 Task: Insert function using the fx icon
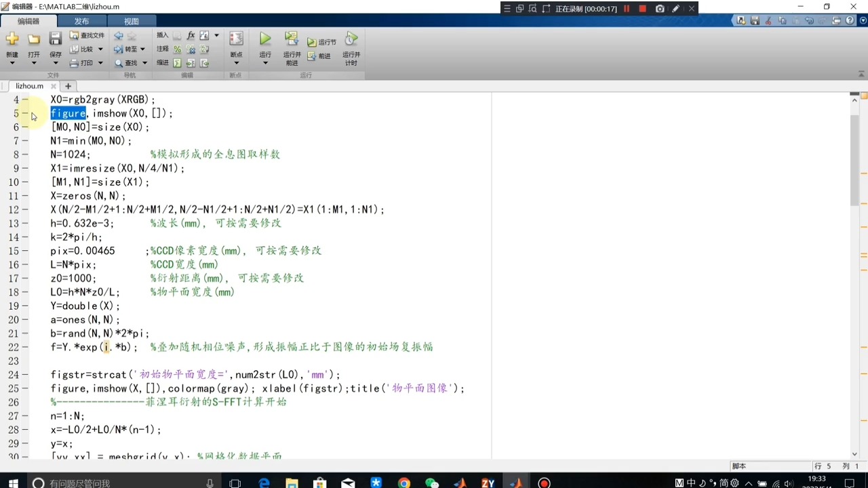191,35
